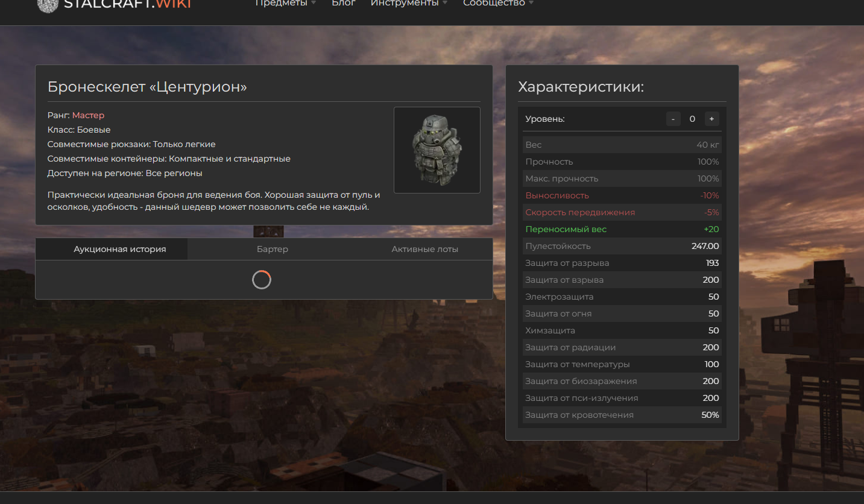Click the Мастер rank label
The height and width of the screenshot is (504, 864).
pyautogui.click(x=88, y=115)
